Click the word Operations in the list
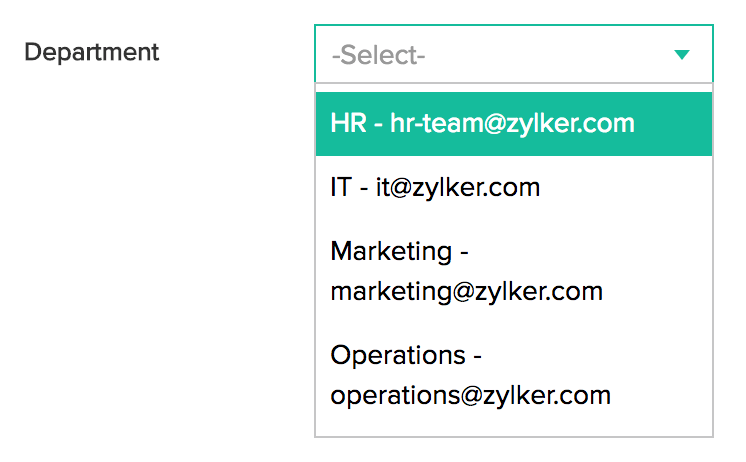746x462 pixels. pyautogui.click(x=398, y=355)
